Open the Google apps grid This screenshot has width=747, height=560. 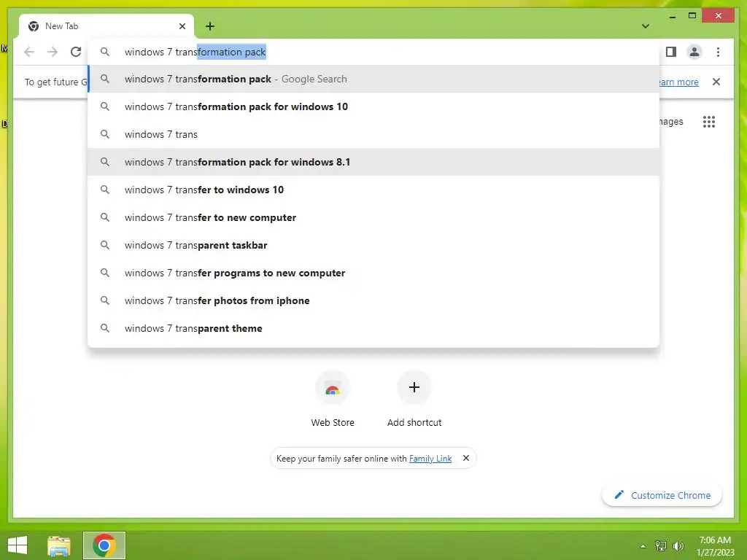[x=709, y=122]
